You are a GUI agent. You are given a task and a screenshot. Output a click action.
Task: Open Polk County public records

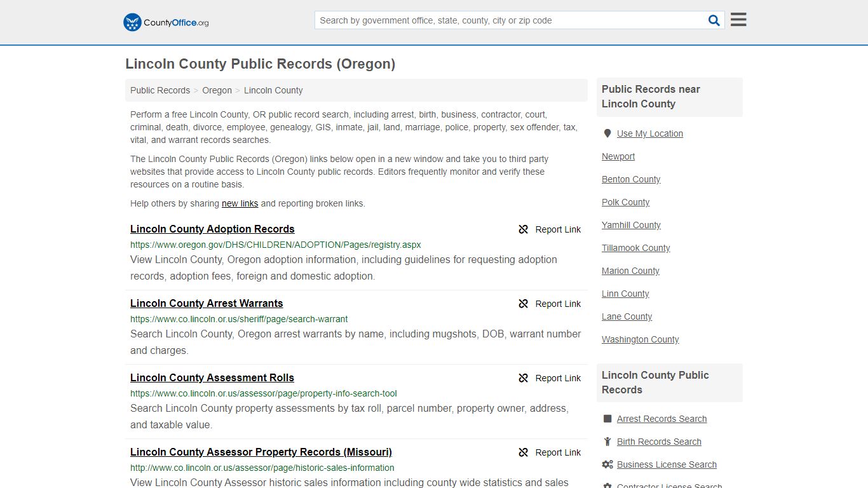tap(626, 202)
